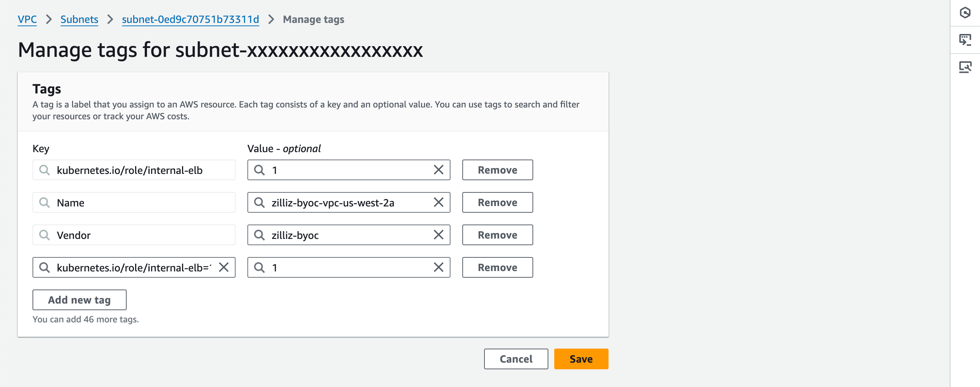980x387 pixels.
Task: Save the tag changes
Action: click(580, 359)
